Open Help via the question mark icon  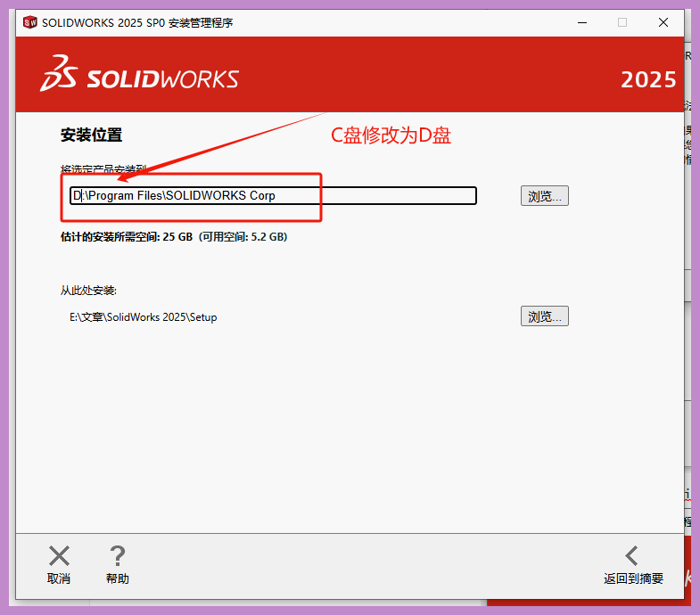click(118, 556)
